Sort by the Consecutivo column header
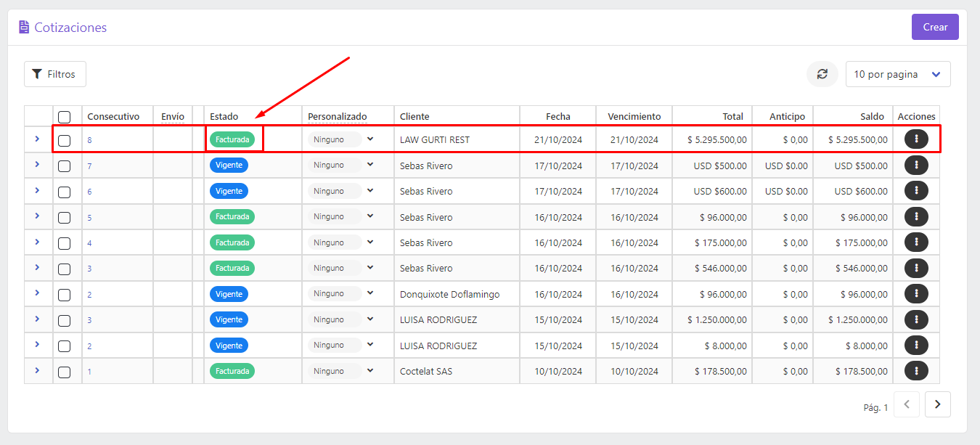Image resolution: width=980 pixels, height=445 pixels. tap(113, 116)
